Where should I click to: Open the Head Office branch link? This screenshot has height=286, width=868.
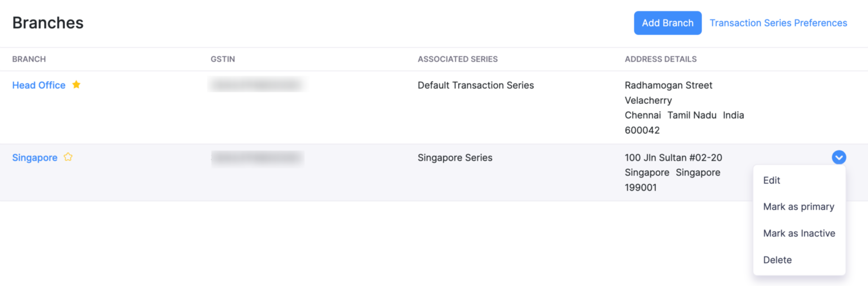click(x=39, y=85)
